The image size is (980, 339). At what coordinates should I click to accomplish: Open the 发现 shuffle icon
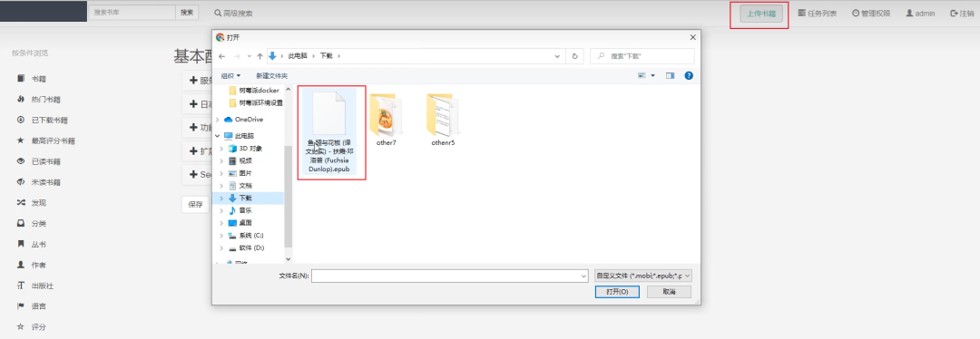click(21, 203)
